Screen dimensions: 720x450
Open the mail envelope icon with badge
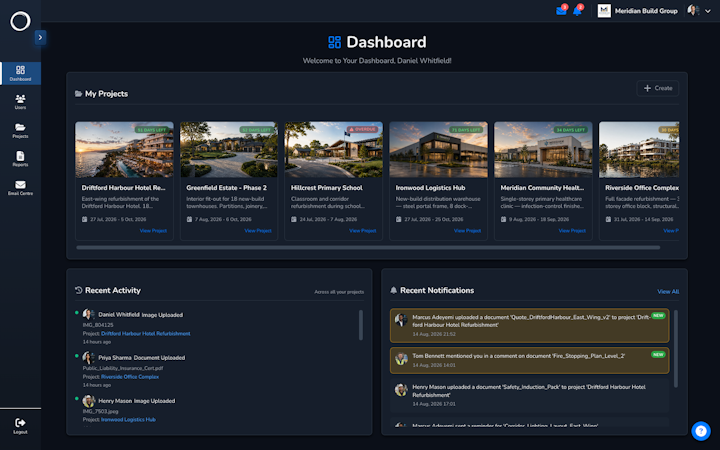point(561,11)
